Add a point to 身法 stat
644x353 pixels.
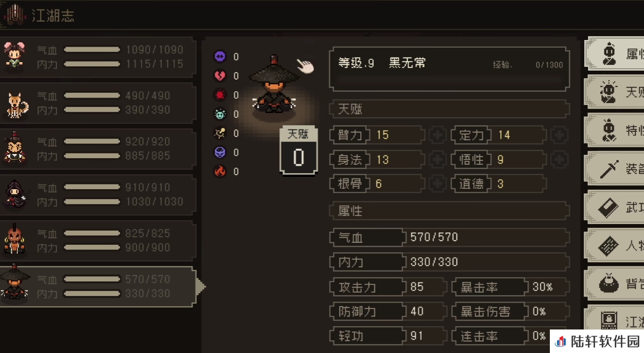tap(437, 160)
